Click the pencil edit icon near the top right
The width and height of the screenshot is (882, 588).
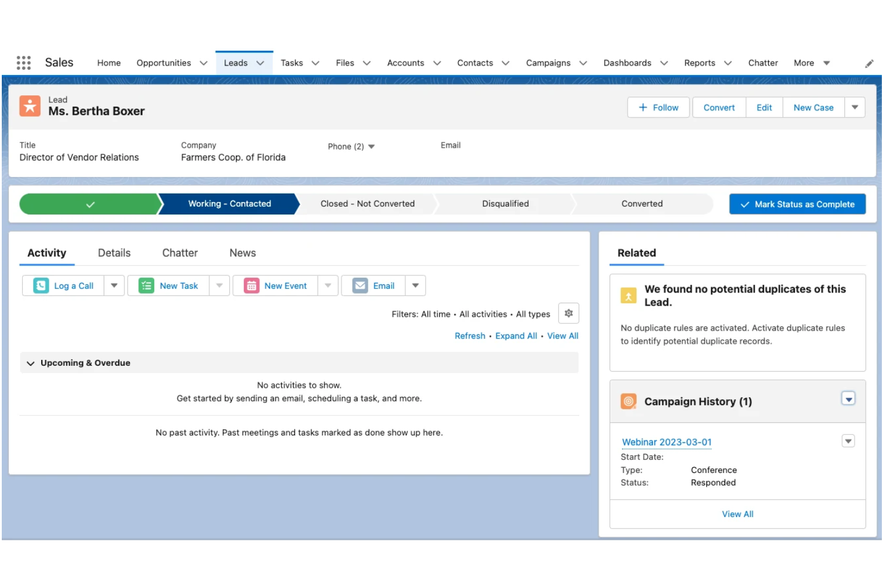coord(869,63)
